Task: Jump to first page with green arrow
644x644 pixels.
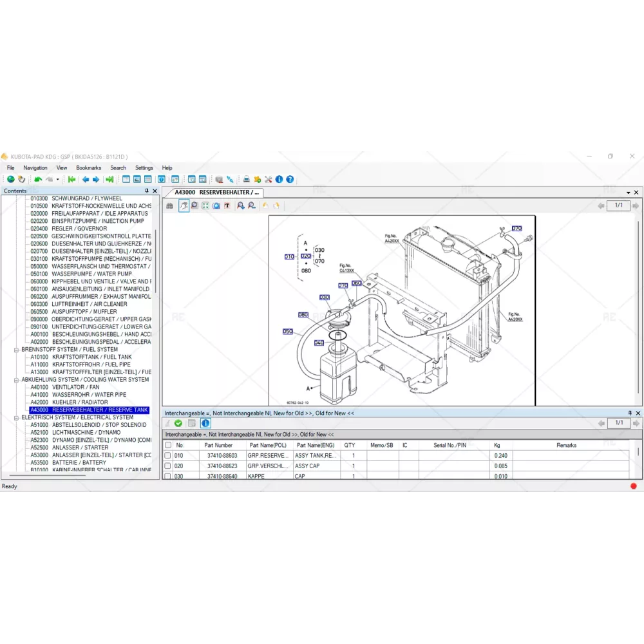Action: pyautogui.click(x=71, y=180)
